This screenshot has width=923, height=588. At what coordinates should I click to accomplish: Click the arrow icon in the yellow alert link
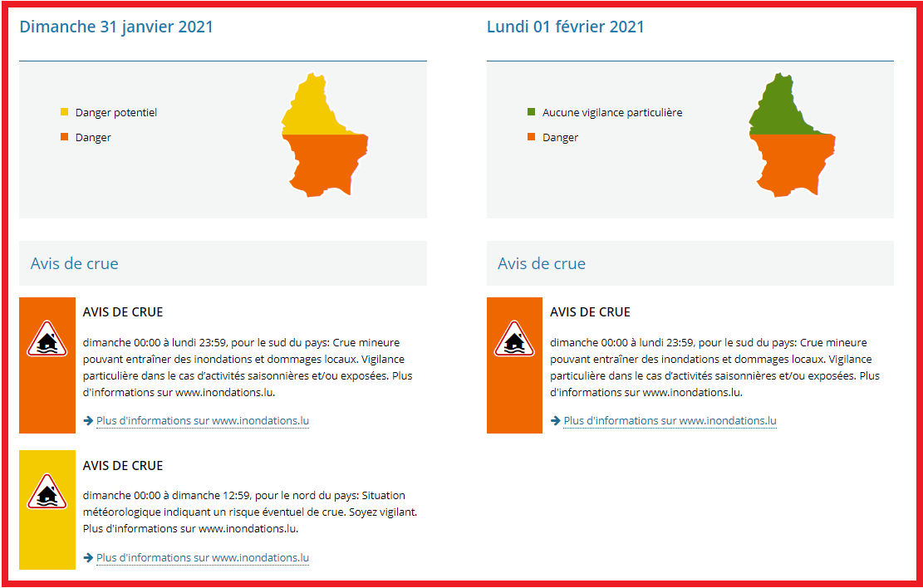click(x=88, y=558)
